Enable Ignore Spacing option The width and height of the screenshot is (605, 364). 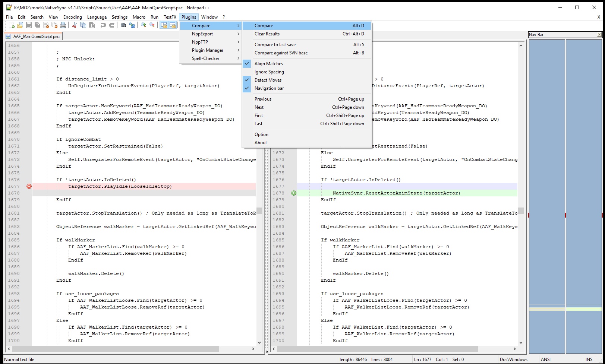tap(307, 72)
